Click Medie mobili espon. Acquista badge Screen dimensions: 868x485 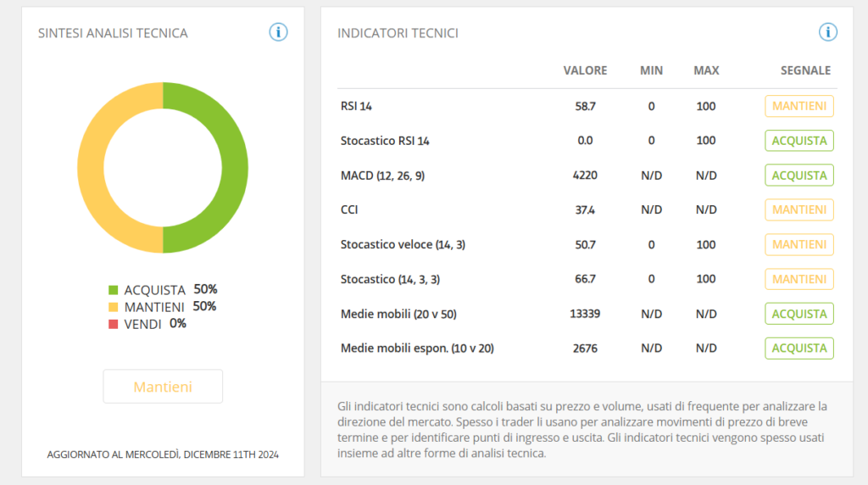(x=799, y=348)
